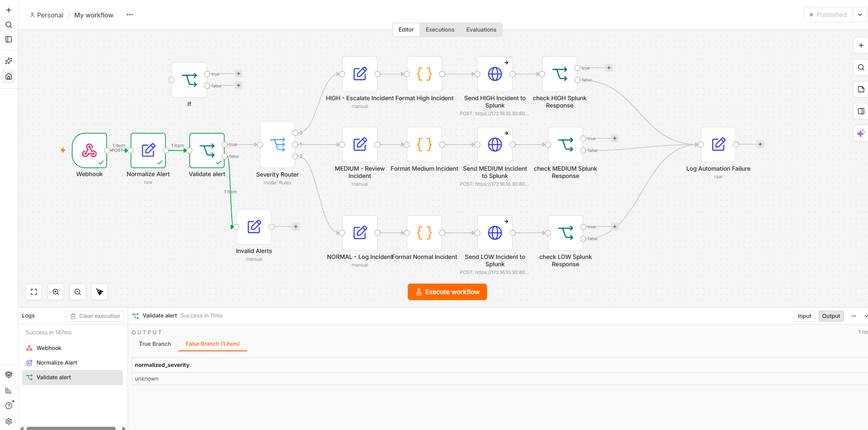Click the Execute workflow button
The height and width of the screenshot is (430, 868).
pyautogui.click(x=447, y=292)
